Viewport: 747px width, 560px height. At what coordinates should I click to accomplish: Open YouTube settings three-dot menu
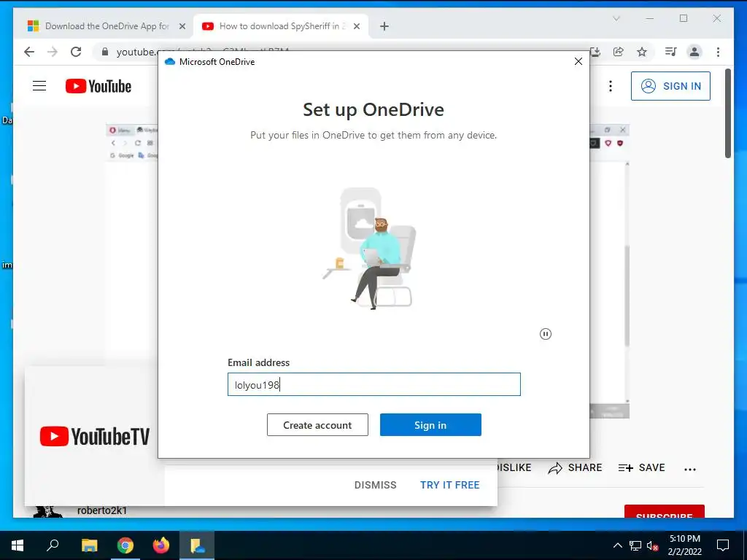tap(611, 86)
